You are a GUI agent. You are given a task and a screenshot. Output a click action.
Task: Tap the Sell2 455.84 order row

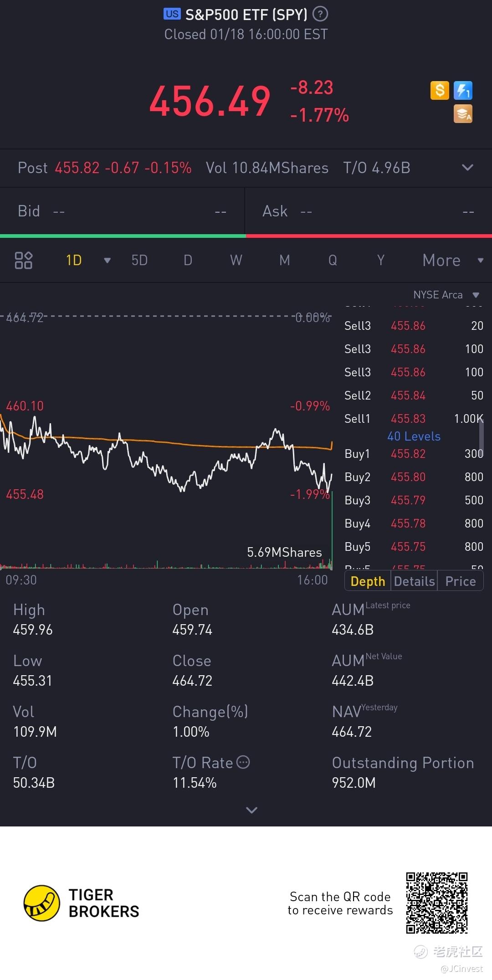(x=414, y=395)
